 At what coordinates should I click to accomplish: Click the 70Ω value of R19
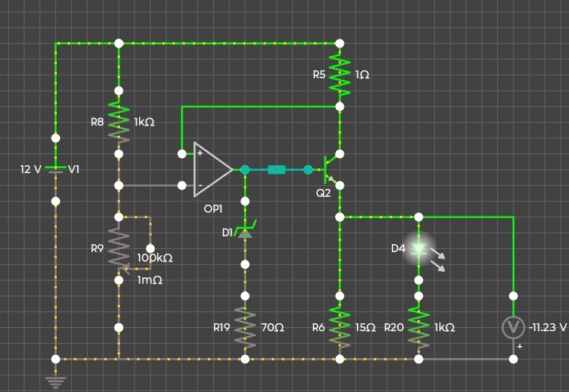point(273,327)
